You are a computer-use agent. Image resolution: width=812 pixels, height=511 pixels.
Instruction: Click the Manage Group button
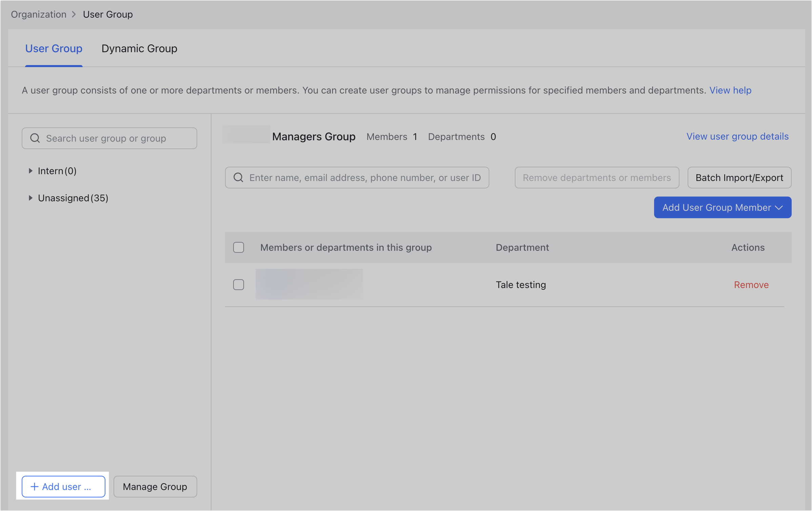pos(155,487)
